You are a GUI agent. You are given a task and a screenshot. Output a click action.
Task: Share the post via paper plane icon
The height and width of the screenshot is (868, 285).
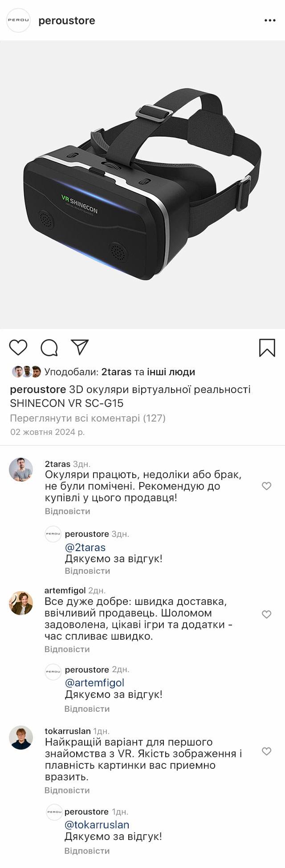point(80,347)
